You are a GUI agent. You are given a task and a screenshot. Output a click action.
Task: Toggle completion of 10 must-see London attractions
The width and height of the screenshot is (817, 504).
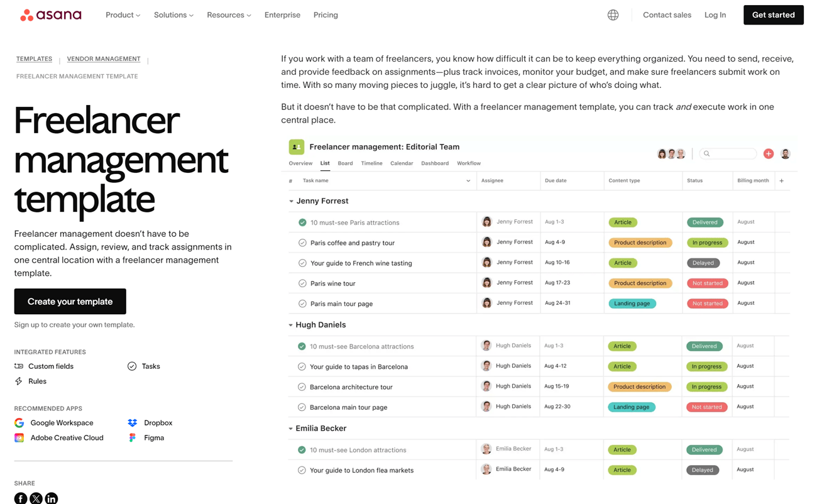(302, 450)
